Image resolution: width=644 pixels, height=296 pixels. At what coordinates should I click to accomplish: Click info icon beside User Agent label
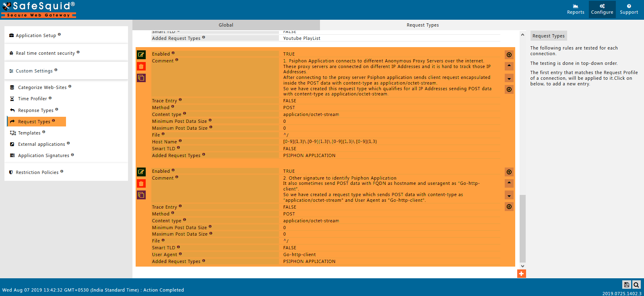(180, 254)
